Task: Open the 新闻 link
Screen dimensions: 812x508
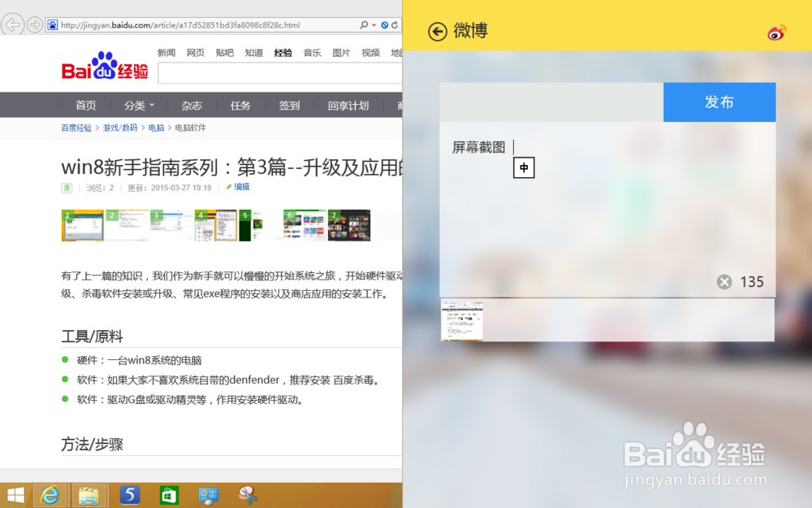Action: pyautogui.click(x=166, y=53)
